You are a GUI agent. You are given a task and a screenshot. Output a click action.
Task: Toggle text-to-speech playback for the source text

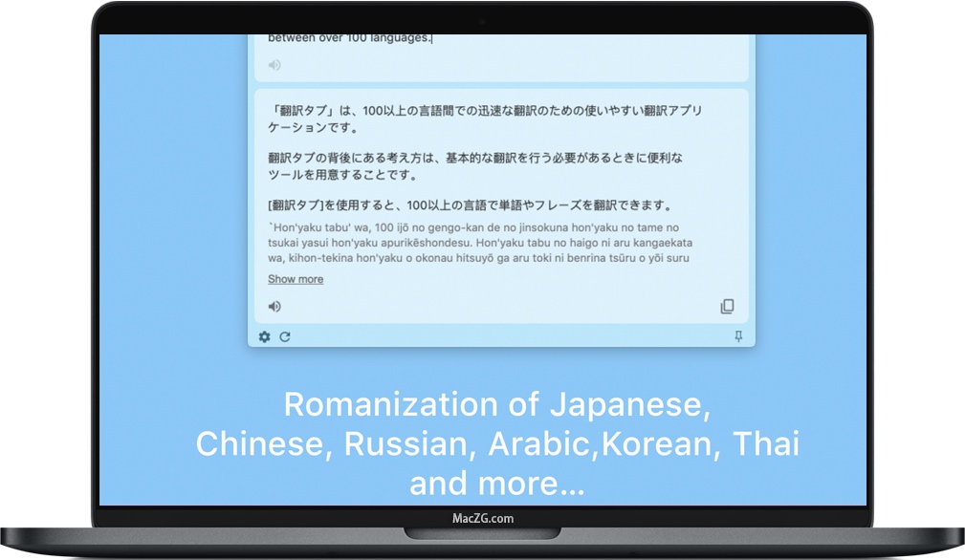[x=274, y=64]
